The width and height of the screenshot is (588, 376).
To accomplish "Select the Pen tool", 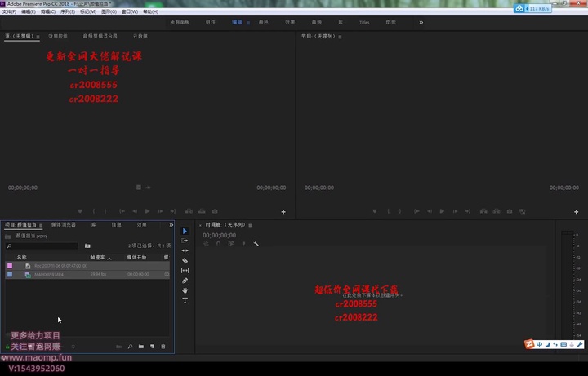I will point(185,281).
